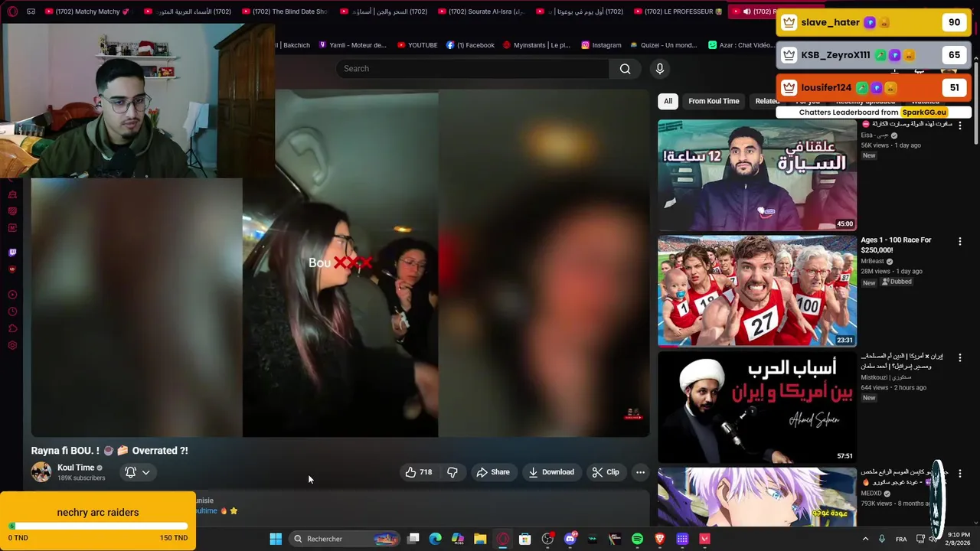Open MrBeast channel name
Screen dimensions: 980x551
pos(872,261)
